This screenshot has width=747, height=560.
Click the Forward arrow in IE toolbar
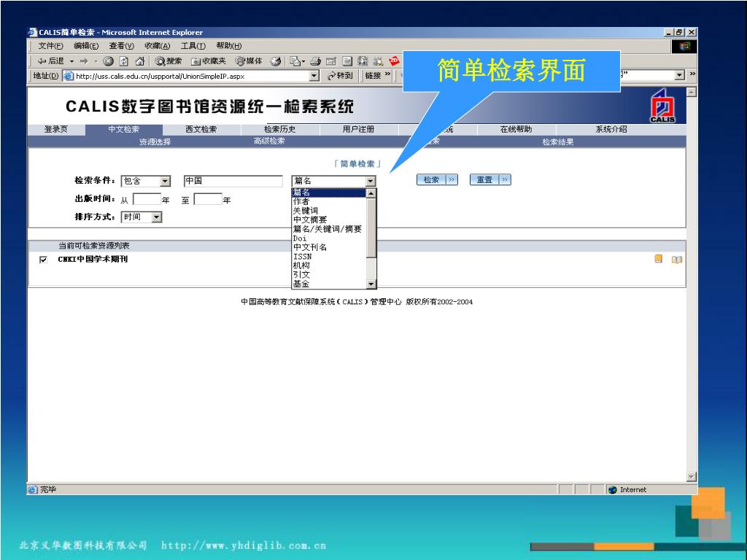(x=85, y=61)
